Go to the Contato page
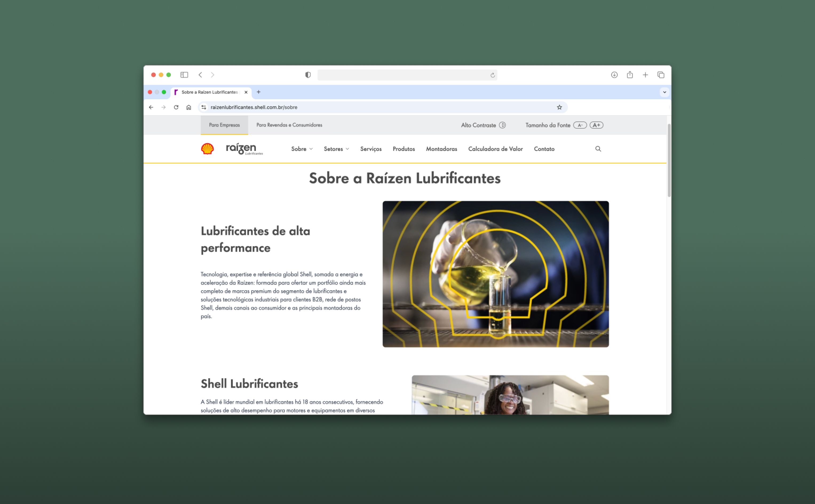 [544, 149]
